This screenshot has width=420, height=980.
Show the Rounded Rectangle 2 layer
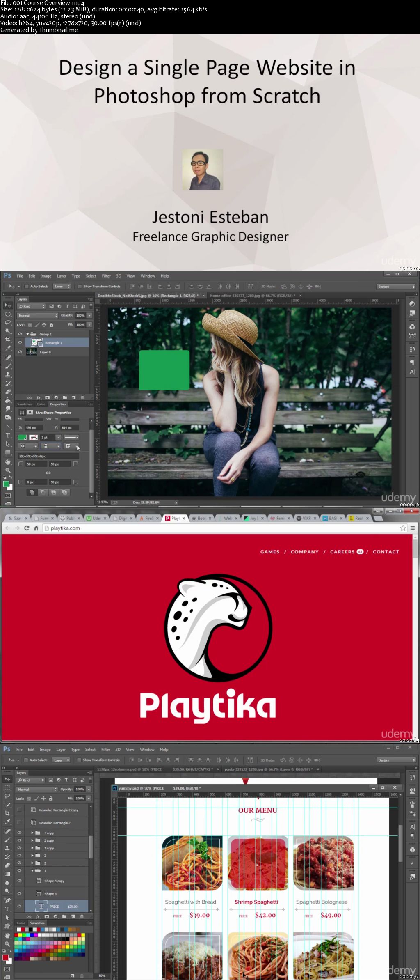[x=19, y=822]
